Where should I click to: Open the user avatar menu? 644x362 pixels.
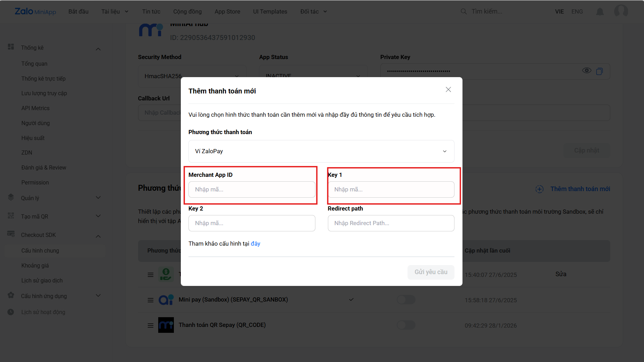point(621,11)
